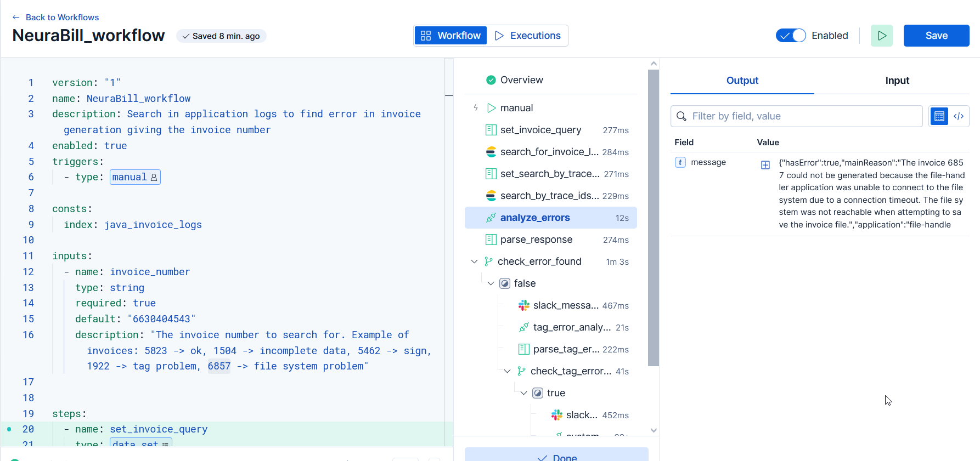The width and height of the screenshot is (980, 461).
Task: Click the check_tag_error... branch icon
Action: (x=521, y=371)
